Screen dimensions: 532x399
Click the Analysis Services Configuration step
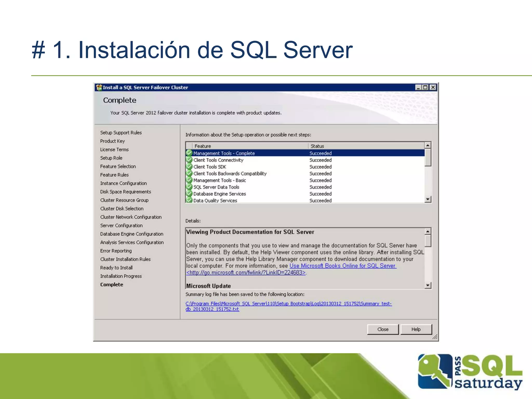click(x=132, y=242)
